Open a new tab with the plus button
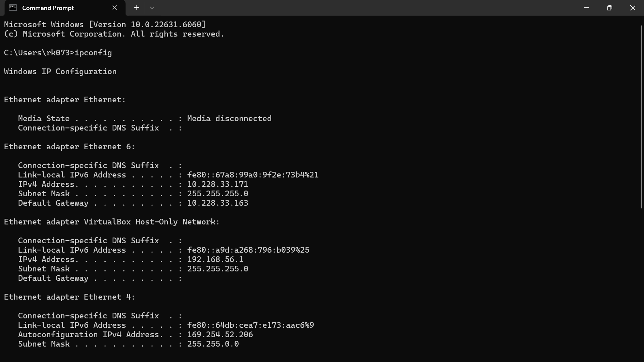Image resolution: width=644 pixels, height=362 pixels. click(137, 8)
